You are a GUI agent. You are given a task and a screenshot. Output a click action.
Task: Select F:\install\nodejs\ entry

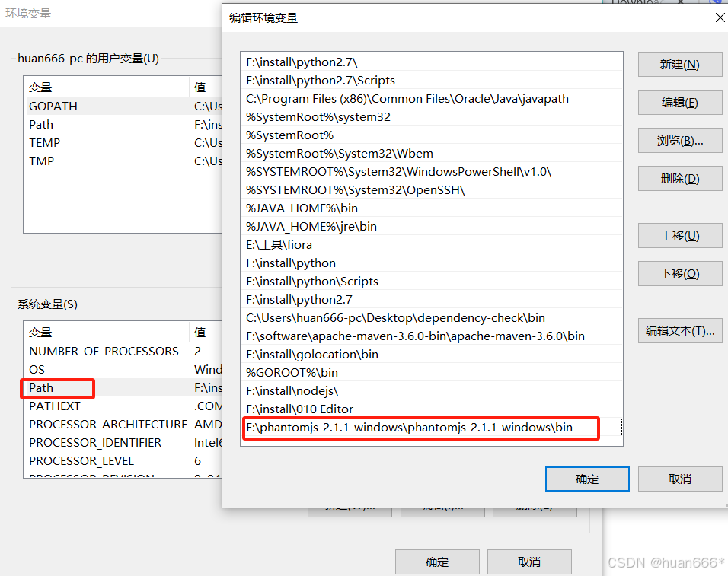pos(432,391)
